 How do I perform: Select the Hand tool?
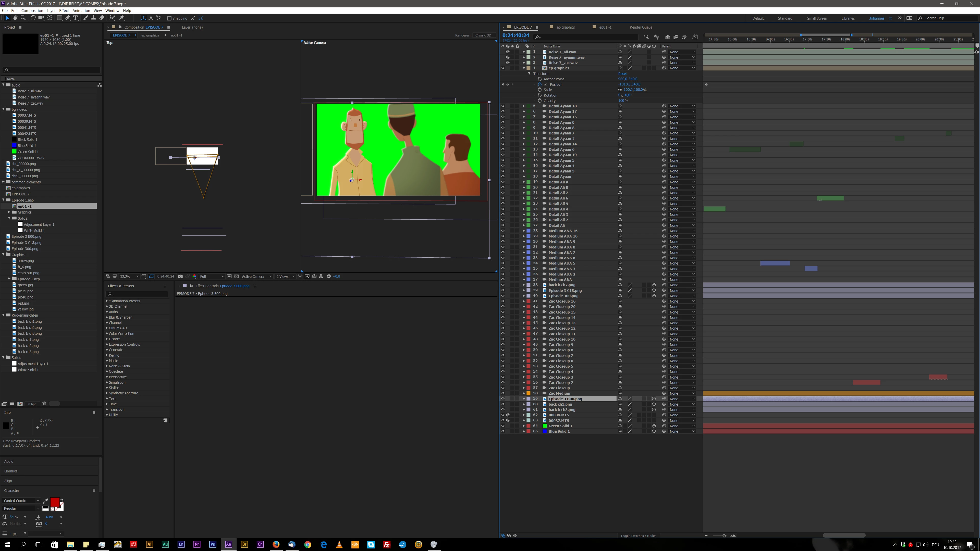point(15,18)
